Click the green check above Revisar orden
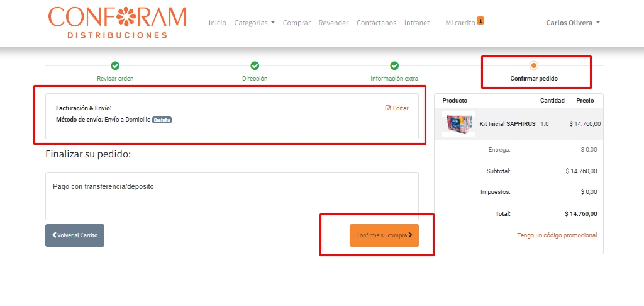The image size is (644, 306). tap(115, 65)
